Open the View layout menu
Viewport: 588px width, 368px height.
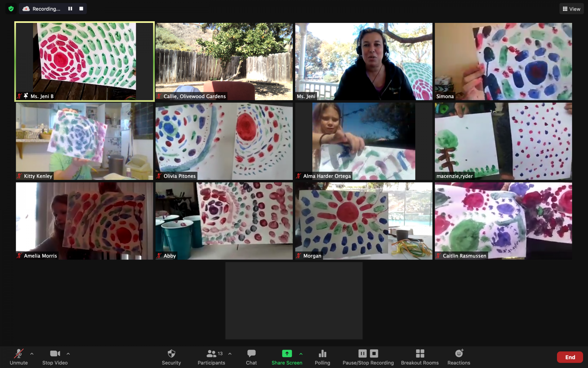click(x=571, y=9)
